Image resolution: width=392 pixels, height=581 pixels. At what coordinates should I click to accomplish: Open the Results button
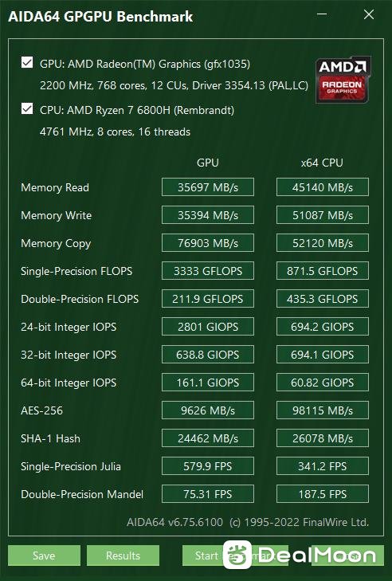click(123, 555)
